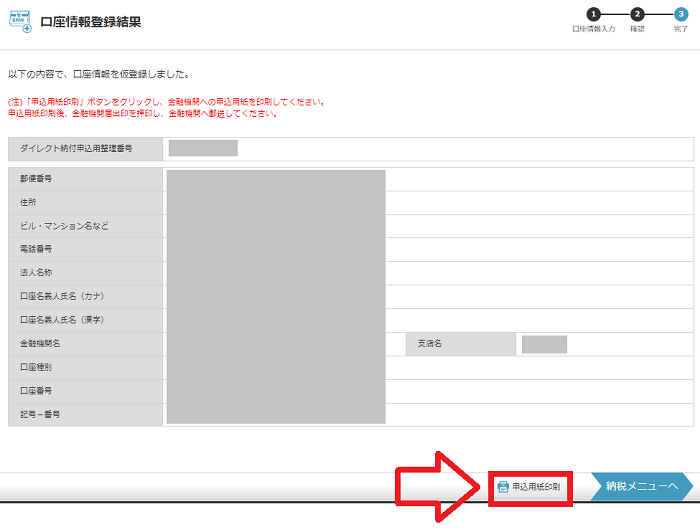700x532 pixels.
Task: Click the 支店名 label
Action: [x=429, y=344]
